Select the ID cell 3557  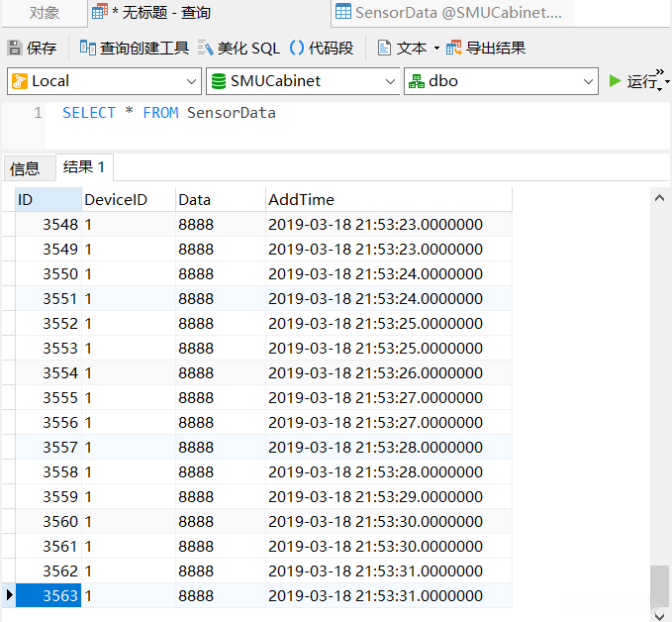coord(48,447)
